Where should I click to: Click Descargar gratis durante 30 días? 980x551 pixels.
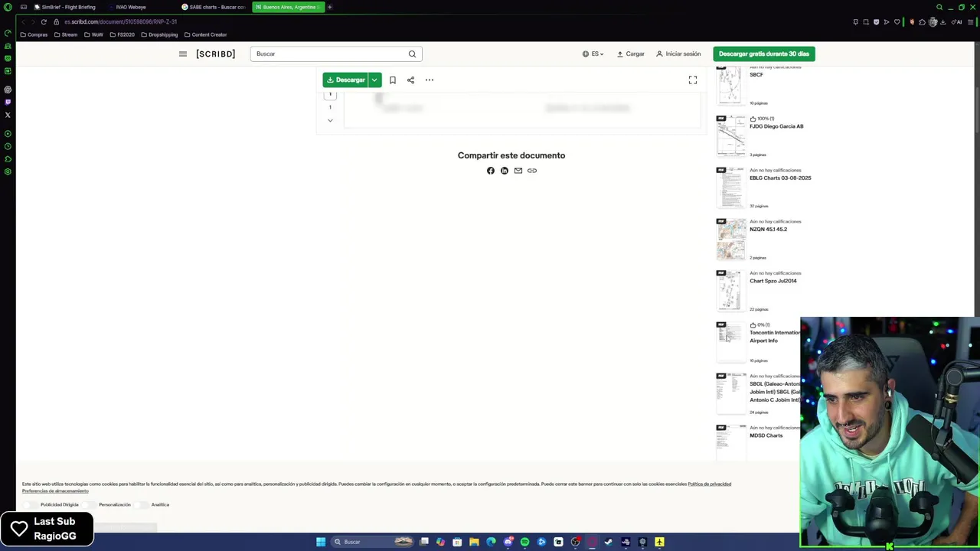(x=763, y=54)
